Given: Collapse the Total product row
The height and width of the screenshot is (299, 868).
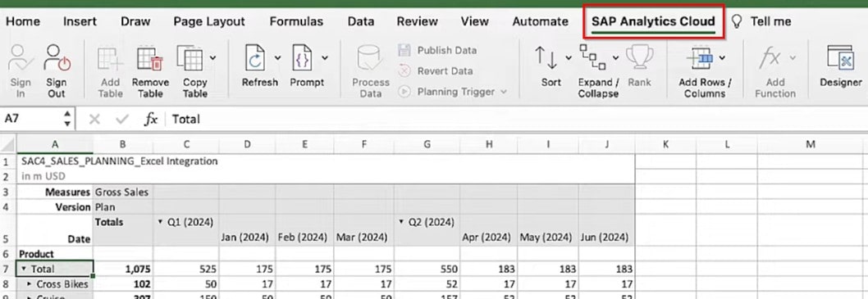Looking at the screenshot, I should click(x=23, y=269).
